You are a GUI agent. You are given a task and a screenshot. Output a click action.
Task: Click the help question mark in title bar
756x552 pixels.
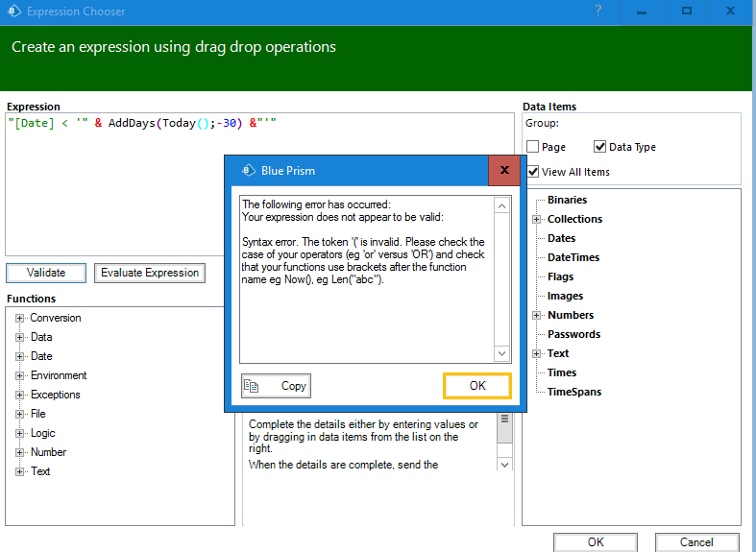click(597, 12)
